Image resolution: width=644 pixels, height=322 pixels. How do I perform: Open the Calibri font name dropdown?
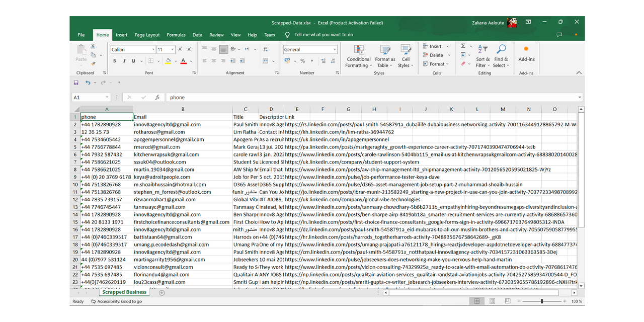[153, 49]
